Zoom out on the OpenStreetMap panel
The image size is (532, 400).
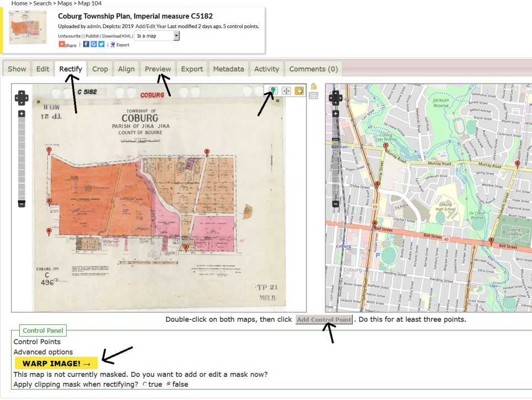[x=335, y=204]
